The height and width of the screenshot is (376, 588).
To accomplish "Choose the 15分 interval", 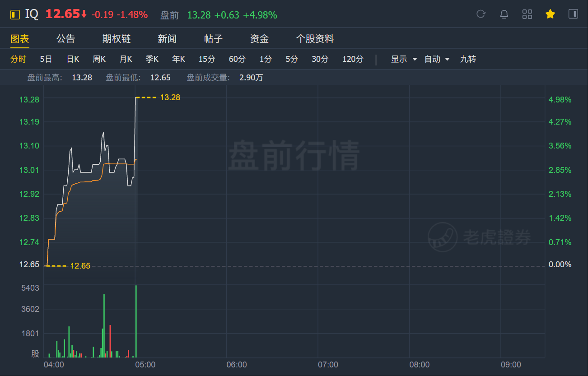I will tap(207, 59).
